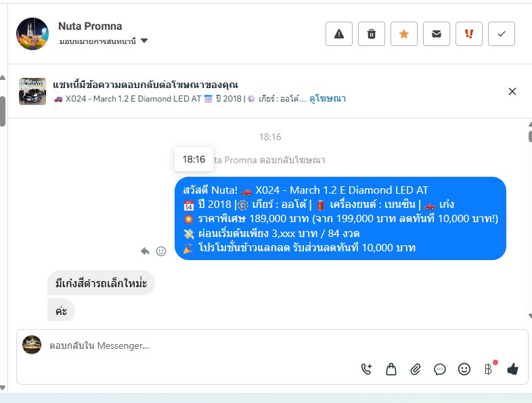Mark conversation as spam with warning icon

(339, 34)
